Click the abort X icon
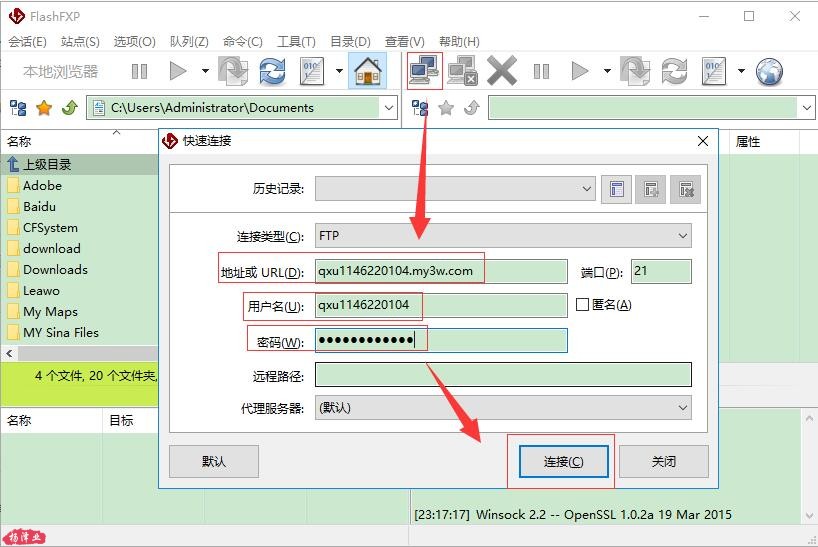Image resolution: width=818 pixels, height=547 pixels. (x=502, y=71)
